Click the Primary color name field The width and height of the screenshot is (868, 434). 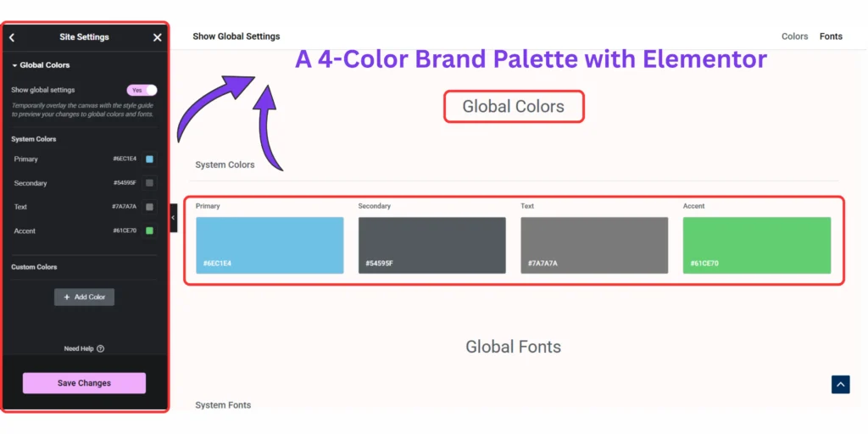(x=26, y=159)
